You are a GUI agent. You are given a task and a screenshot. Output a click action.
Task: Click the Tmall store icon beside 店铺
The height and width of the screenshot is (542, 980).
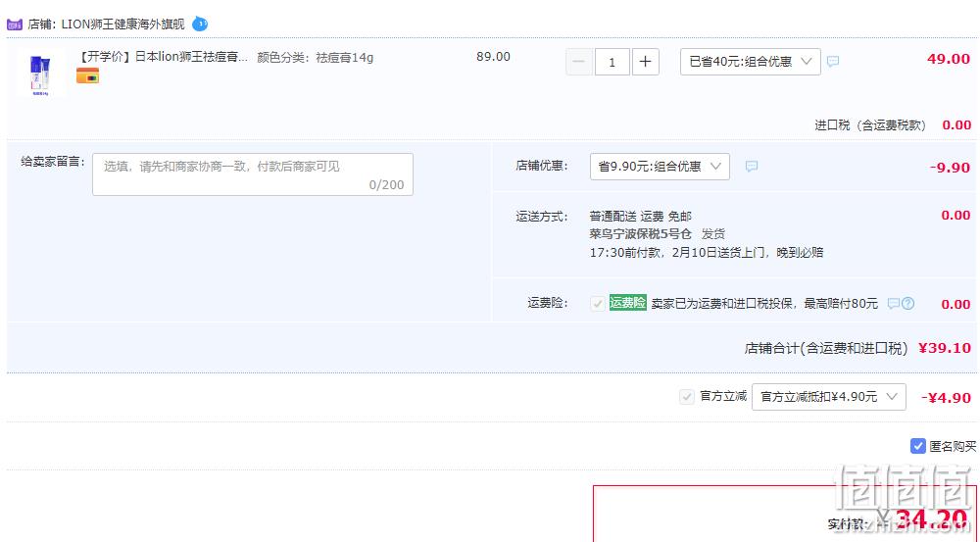tap(15, 25)
